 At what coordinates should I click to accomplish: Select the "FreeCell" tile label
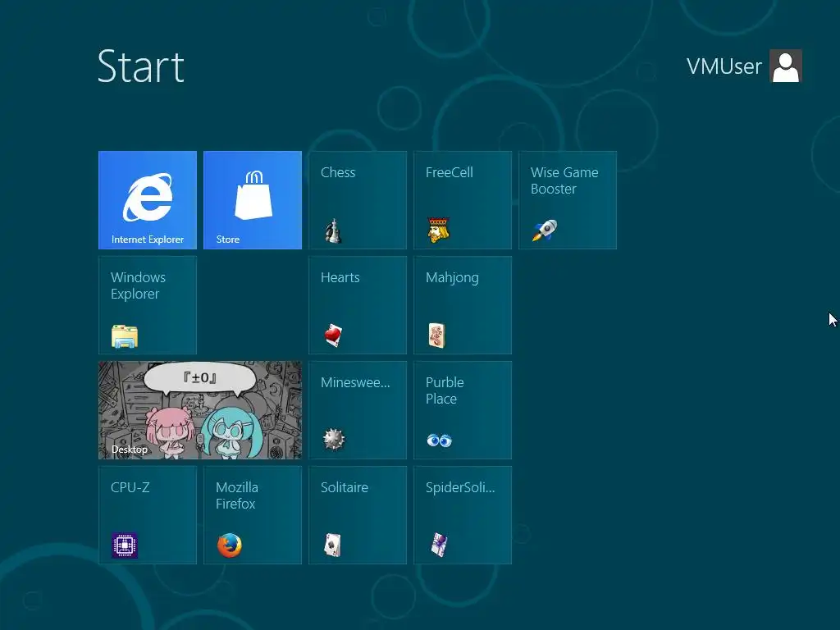pos(449,172)
